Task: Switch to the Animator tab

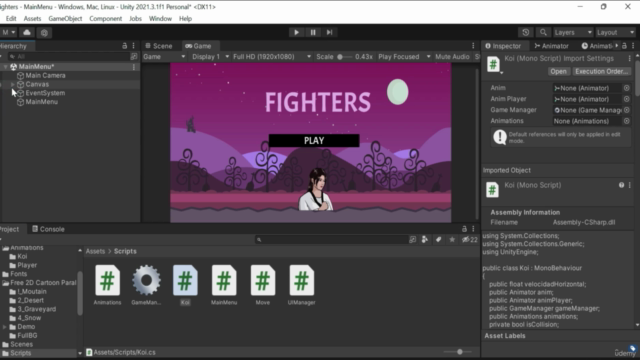Action: pyautogui.click(x=551, y=46)
